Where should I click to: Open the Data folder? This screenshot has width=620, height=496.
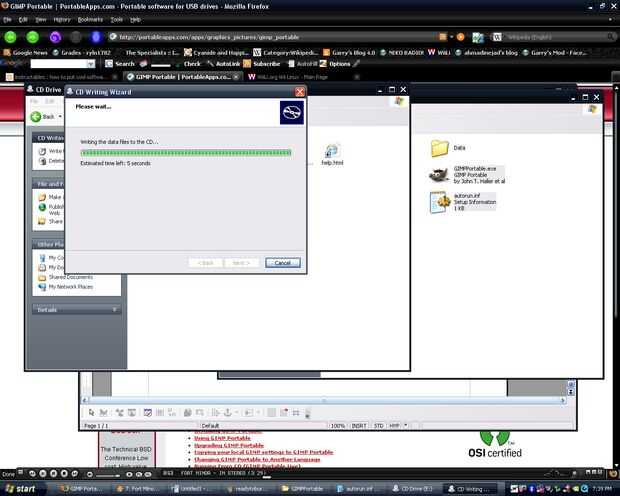coord(448,148)
